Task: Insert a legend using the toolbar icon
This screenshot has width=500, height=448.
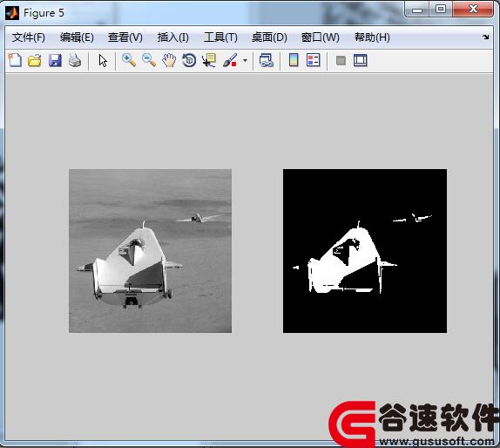Action: [313, 60]
